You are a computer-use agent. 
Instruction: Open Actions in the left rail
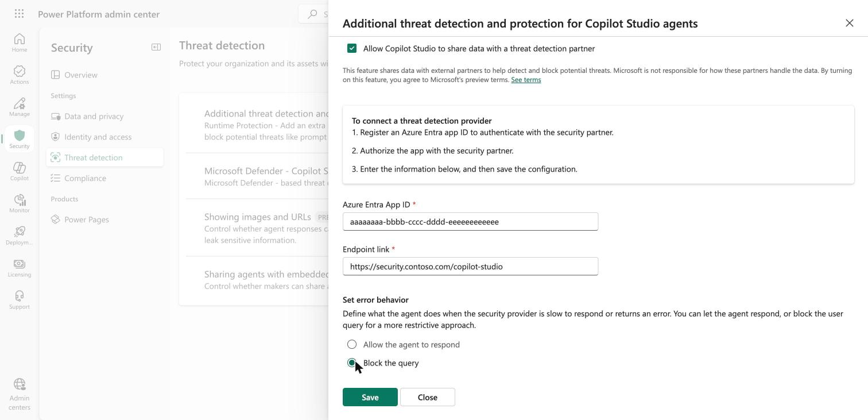click(19, 75)
